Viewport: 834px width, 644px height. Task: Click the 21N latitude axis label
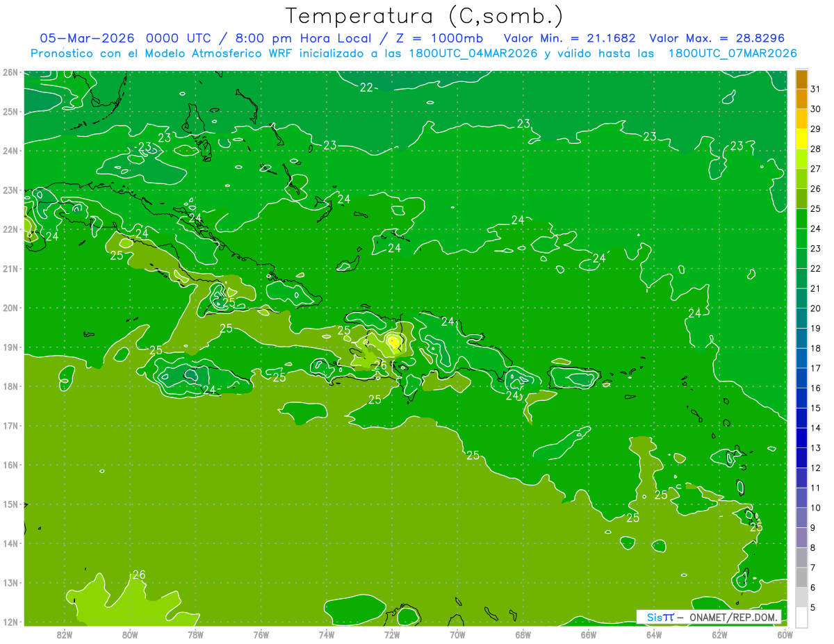click(10, 269)
